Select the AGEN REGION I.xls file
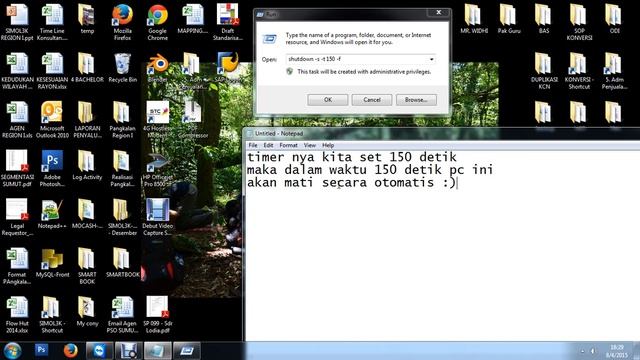 [x=17, y=120]
